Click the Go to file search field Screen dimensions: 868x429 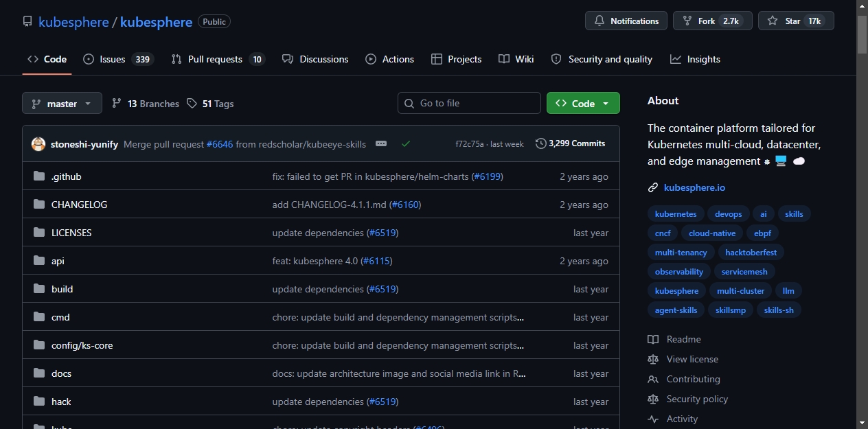click(469, 103)
